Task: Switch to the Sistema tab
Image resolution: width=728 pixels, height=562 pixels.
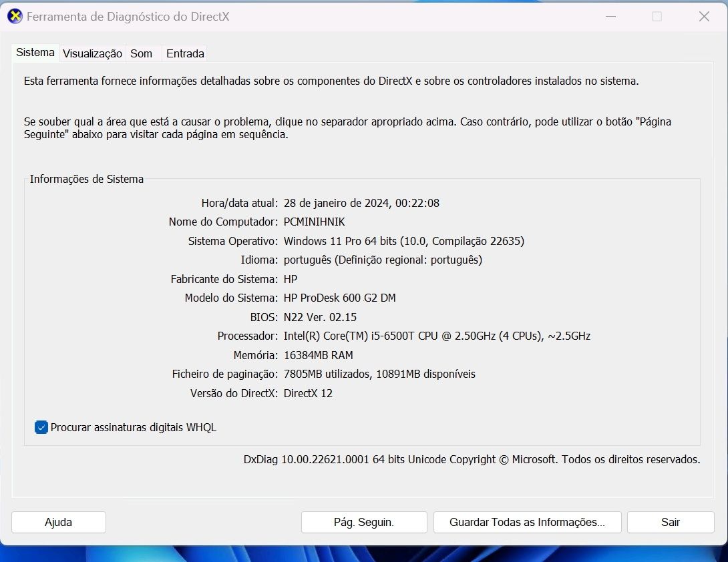Action: (x=35, y=53)
